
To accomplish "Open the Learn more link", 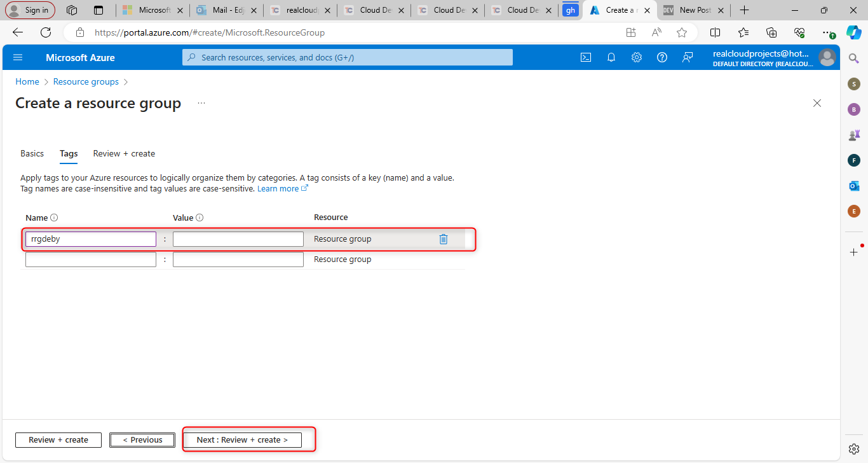I will (283, 189).
